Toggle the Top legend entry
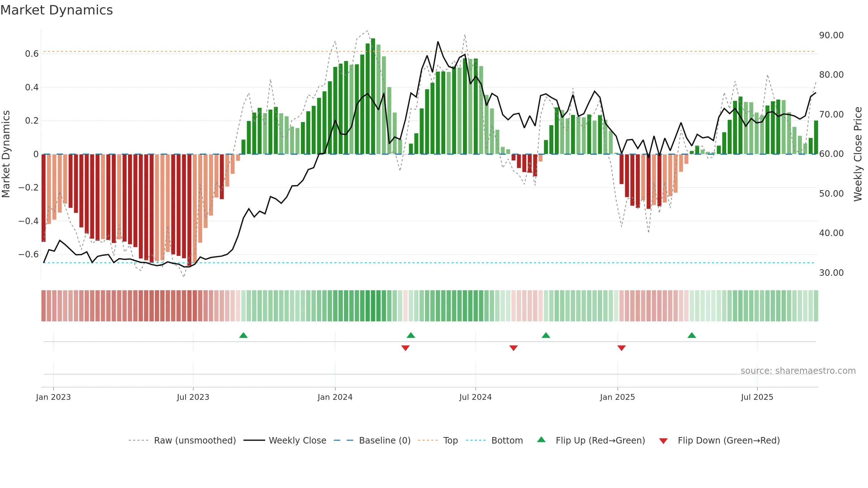Screen dimensions: 868x488 click(x=438, y=440)
